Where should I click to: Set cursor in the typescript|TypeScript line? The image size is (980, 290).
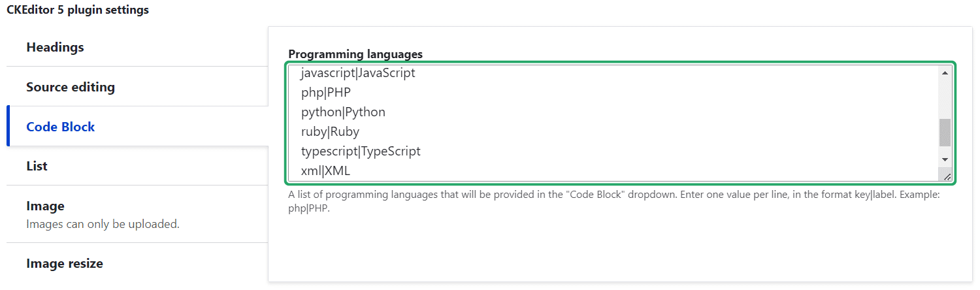[361, 152]
